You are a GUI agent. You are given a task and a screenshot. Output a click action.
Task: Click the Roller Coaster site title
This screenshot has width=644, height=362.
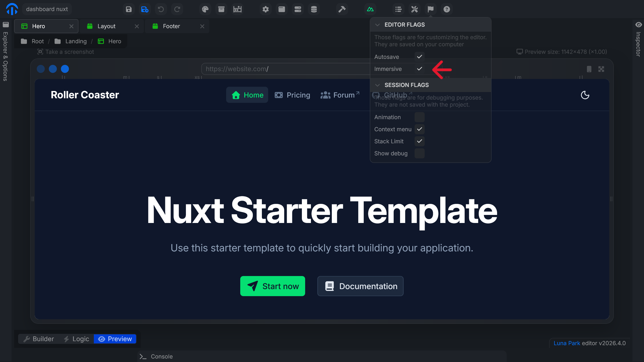(x=85, y=95)
